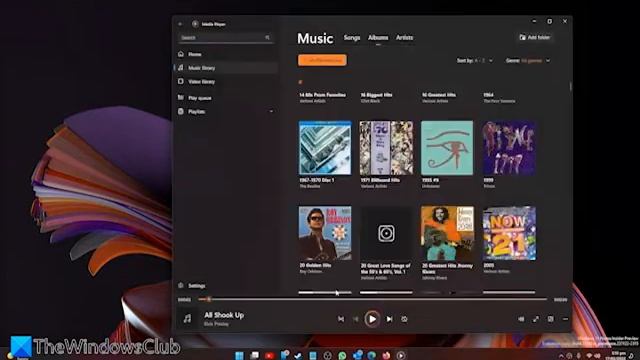Open the NOW 21 album cover
640x360 pixels.
[x=509, y=233]
